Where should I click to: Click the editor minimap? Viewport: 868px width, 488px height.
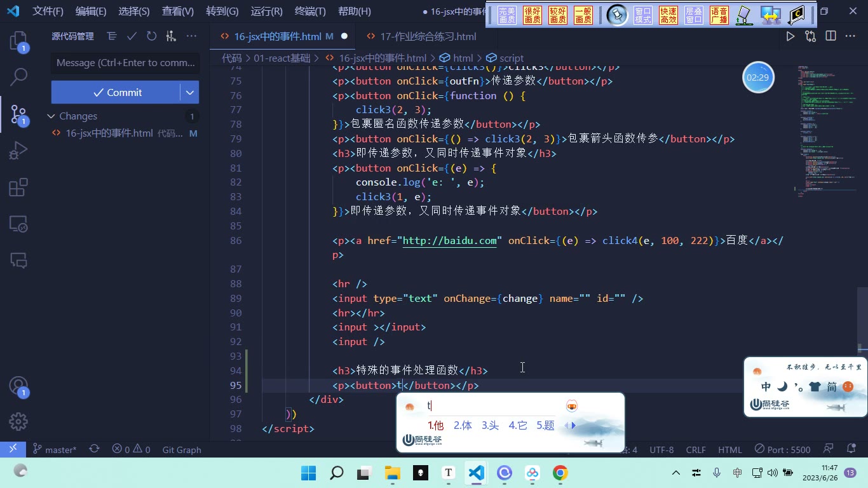tap(826, 130)
